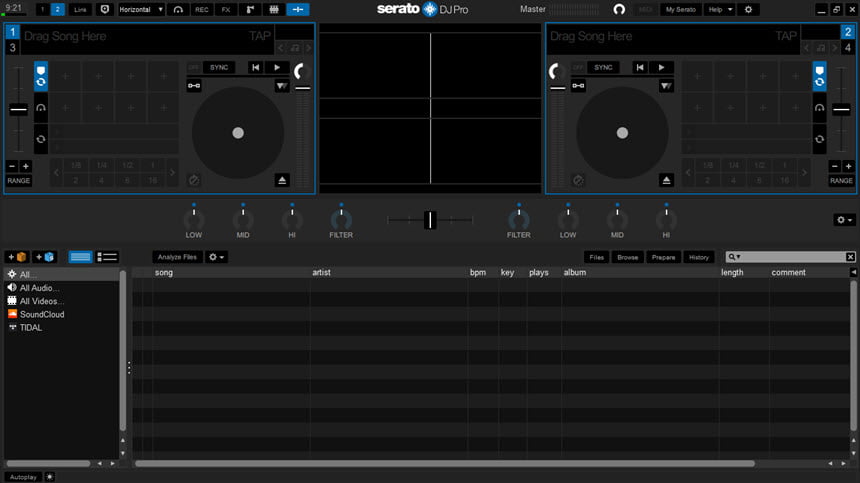
Task: Turn sync OFF on deck 1
Action: click(x=194, y=67)
